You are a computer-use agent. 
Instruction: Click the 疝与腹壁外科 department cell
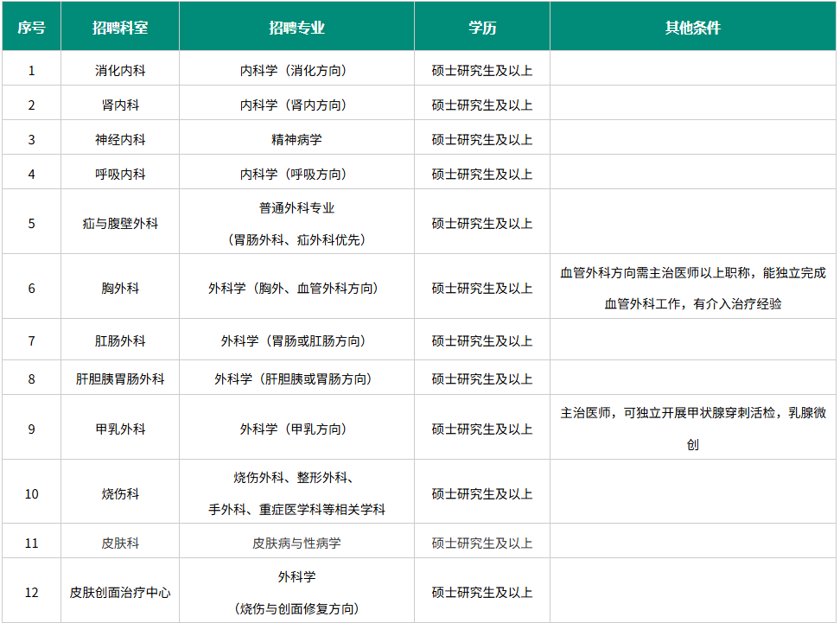[x=120, y=223]
